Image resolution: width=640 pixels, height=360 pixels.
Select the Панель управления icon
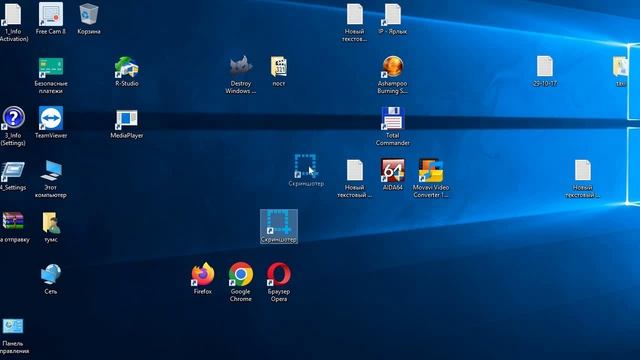coord(13,336)
